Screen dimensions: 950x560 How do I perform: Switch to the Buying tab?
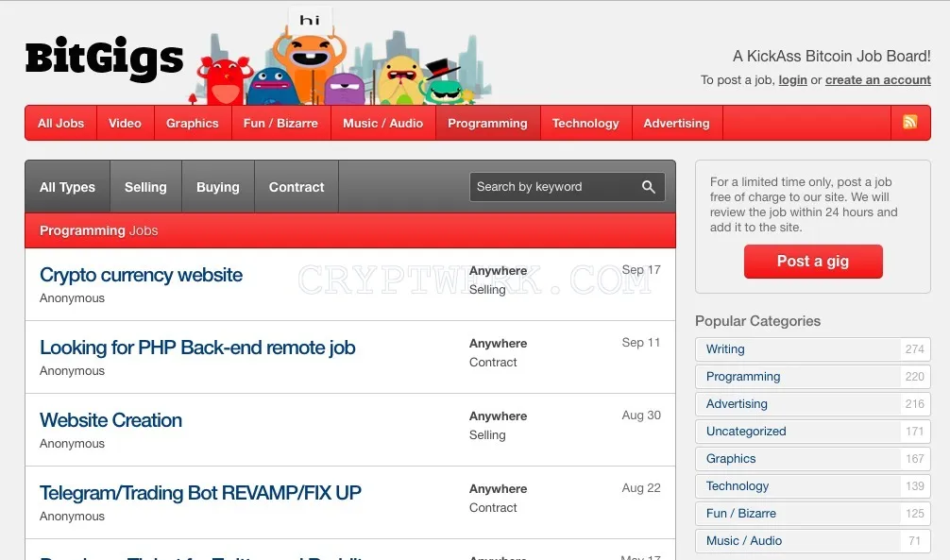(x=218, y=187)
